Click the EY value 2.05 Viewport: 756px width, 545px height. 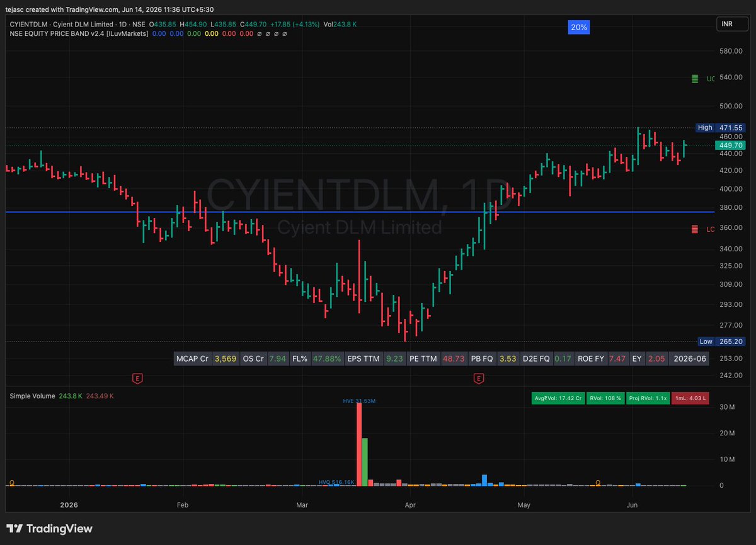click(656, 359)
